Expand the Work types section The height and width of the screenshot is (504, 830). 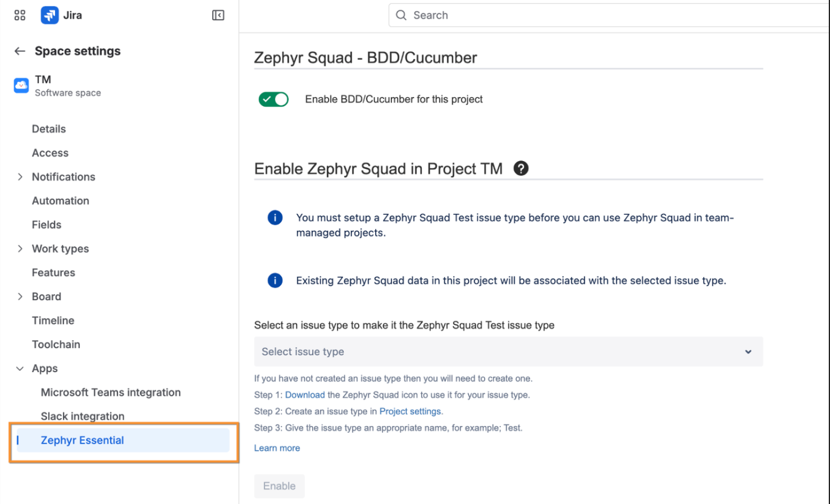20,249
